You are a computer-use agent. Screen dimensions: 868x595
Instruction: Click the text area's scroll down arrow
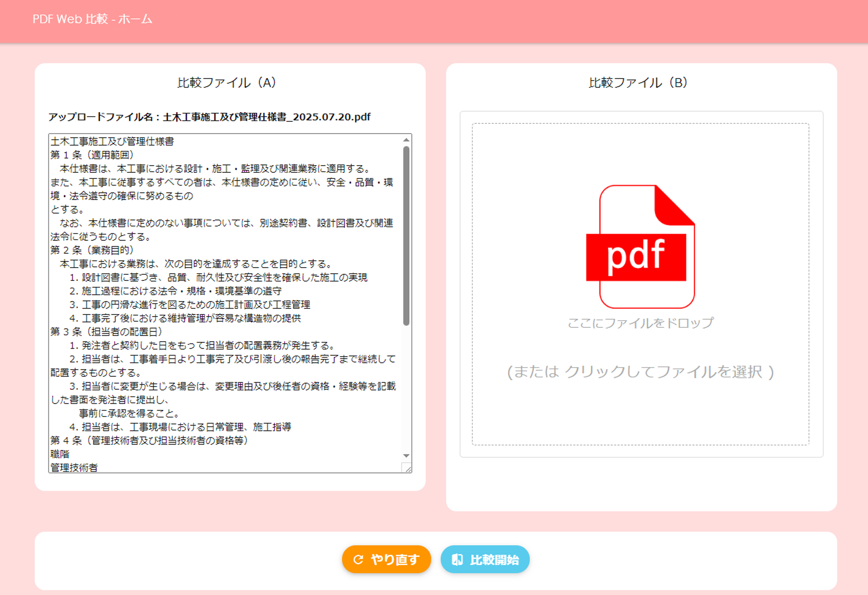(x=406, y=456)
